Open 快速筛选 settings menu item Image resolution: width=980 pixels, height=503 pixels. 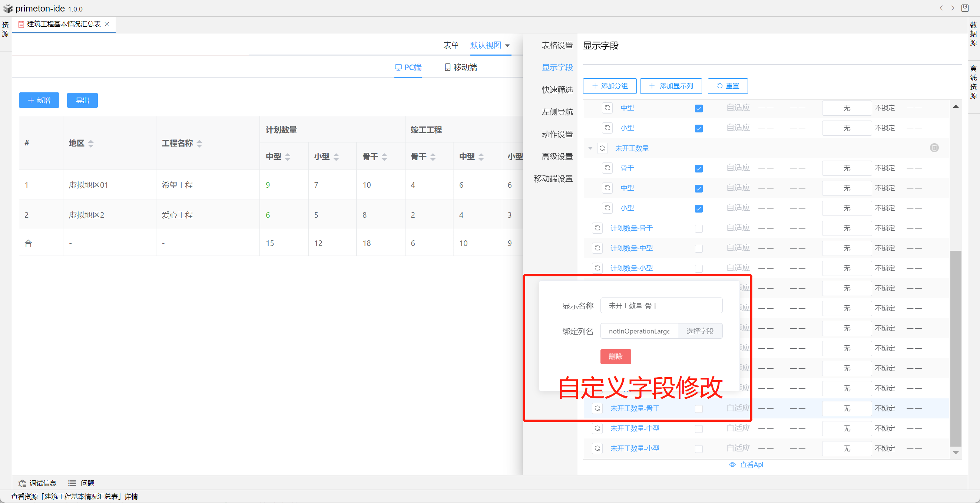[557, 89]
